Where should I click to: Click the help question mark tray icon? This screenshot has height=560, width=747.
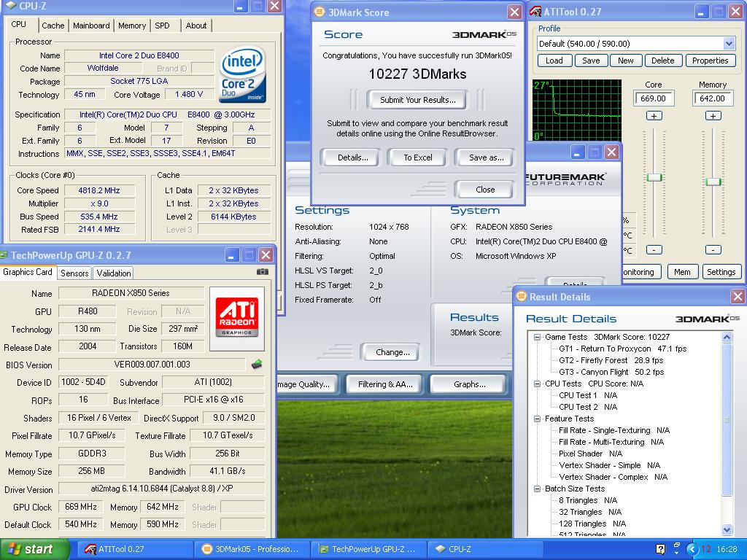[660, 549]
